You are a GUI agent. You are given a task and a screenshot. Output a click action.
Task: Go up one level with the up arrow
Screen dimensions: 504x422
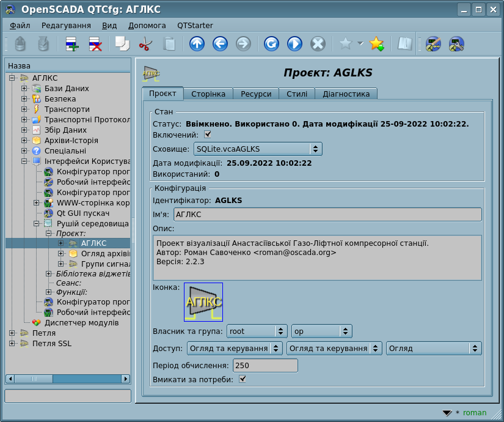pos(197,44)
